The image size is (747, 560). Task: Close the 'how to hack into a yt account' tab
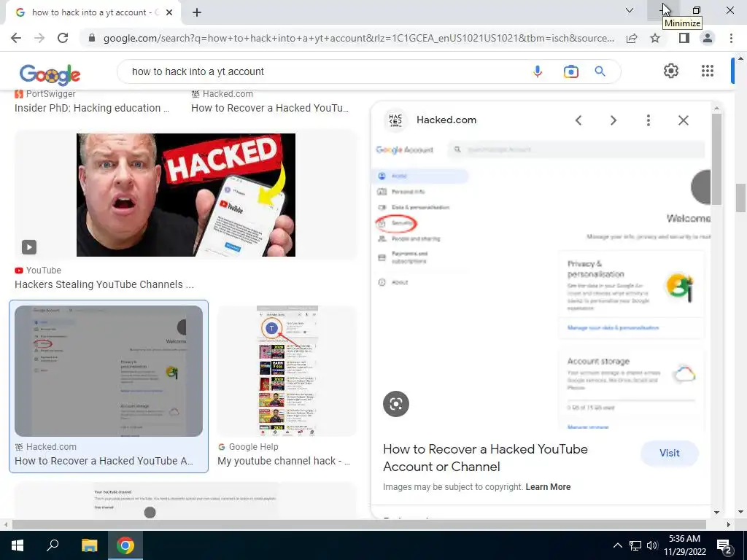pyautogui.click(x=169, y=12)
